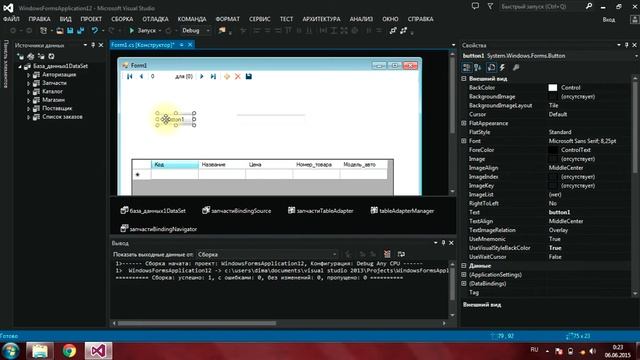Sort properties alphabetically icon
640x360 pixels.
[x=478, y=67]
